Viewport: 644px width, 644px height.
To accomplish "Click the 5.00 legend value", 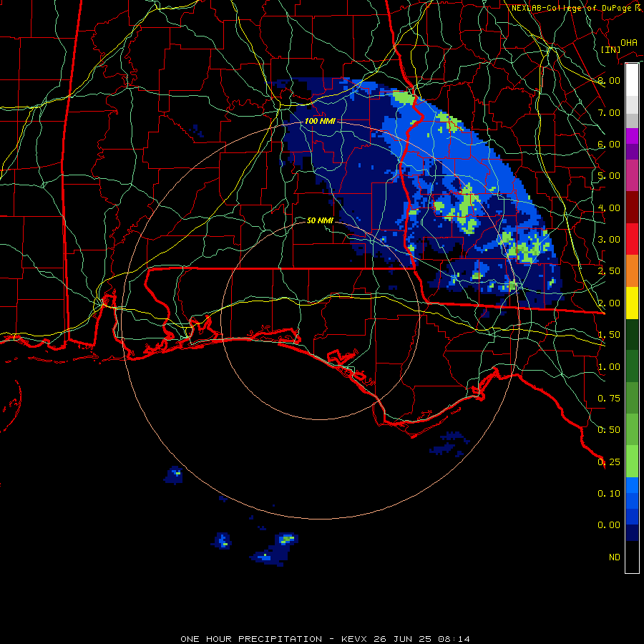I will [x=609, y=176].
